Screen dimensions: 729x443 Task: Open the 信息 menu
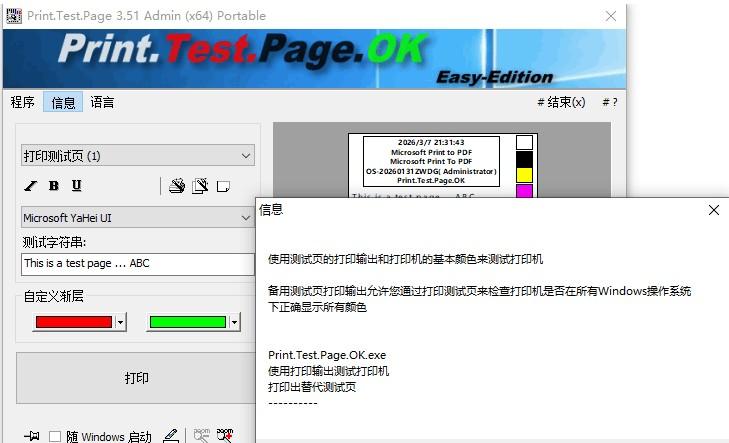pos(63,102)
